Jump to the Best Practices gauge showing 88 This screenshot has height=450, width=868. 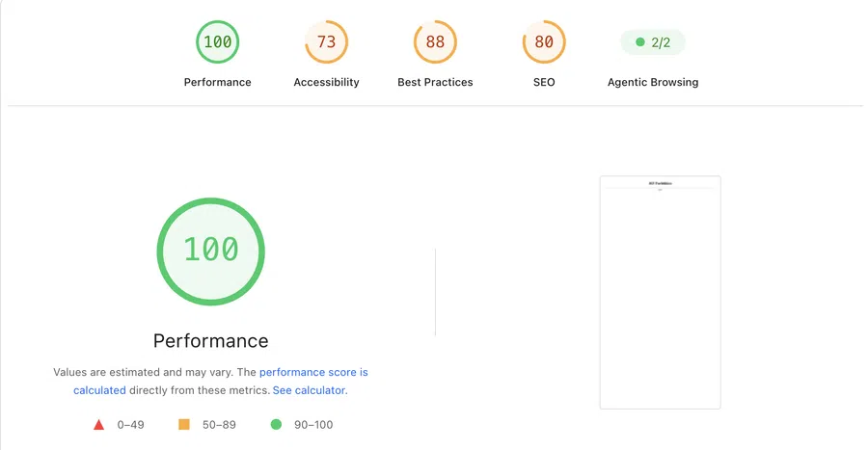(435, 42)
